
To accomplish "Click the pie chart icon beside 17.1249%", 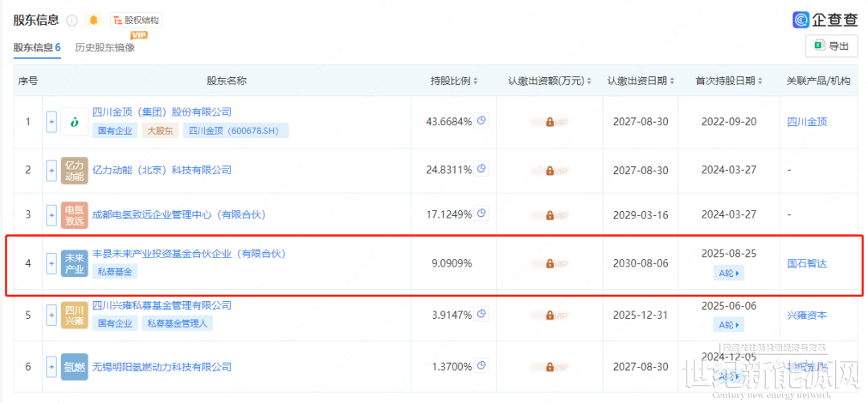I will (481, 214).
